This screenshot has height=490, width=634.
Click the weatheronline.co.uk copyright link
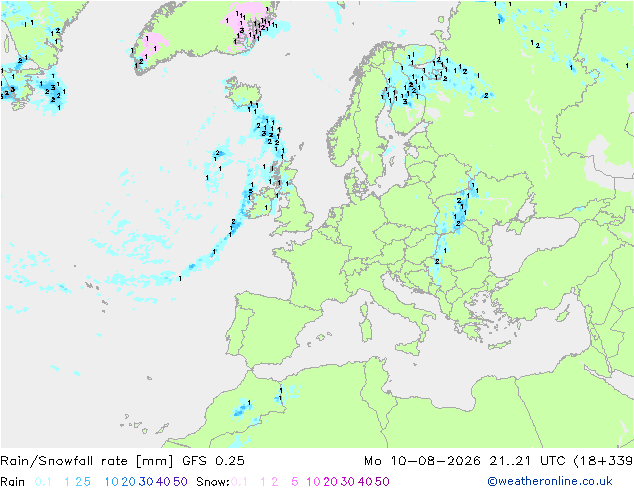tap(550, 481)
